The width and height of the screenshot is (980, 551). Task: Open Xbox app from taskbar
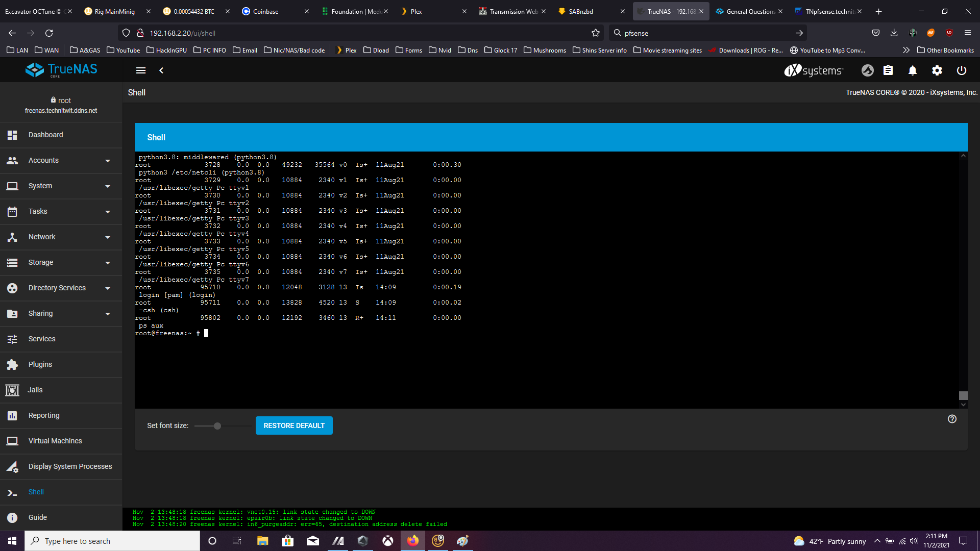point(388,541)
